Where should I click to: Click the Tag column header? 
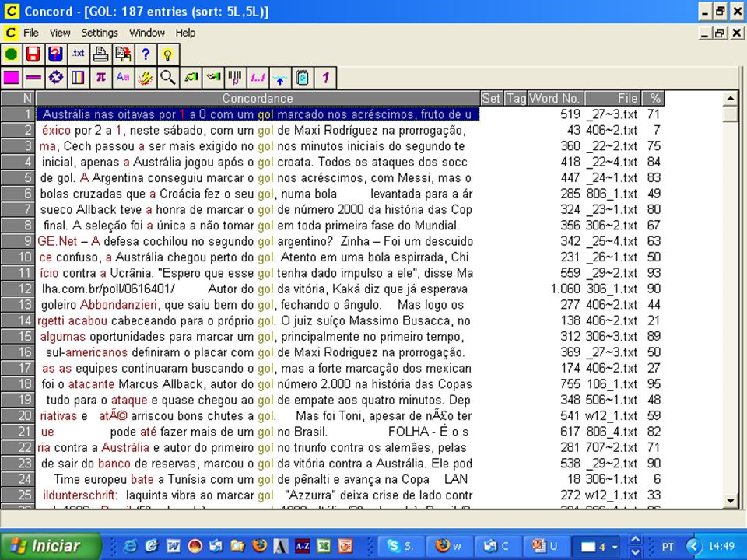[515, 99]
